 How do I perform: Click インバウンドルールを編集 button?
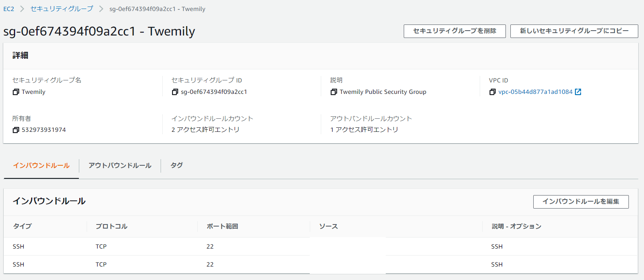coord(581,202)
